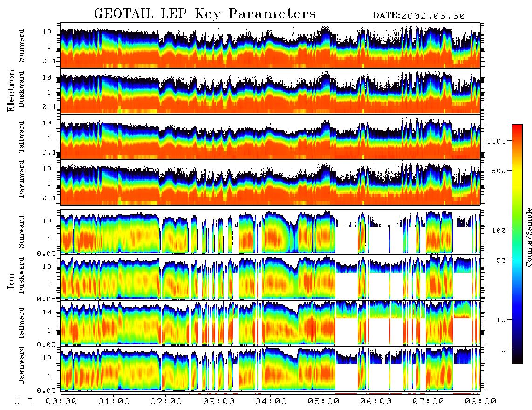Click the 05:00 time tick label
The width and height of the screenshot is (532, 410).
(323, 402)
